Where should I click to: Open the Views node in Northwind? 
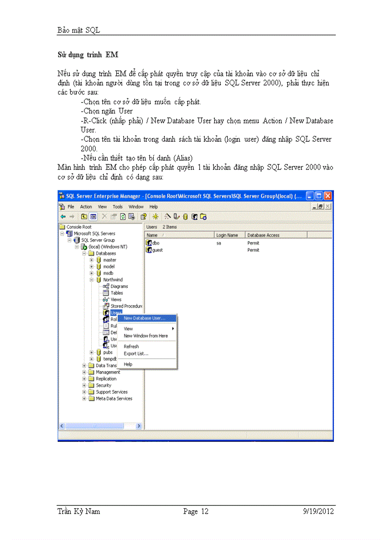(105, 299)
